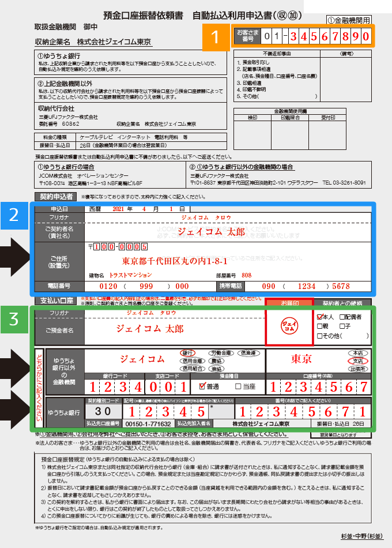This screenshot has width=392, height=548.
Task: Click the 不備返却事由 header
Action: pyautogui.click(x=277, y=54)
